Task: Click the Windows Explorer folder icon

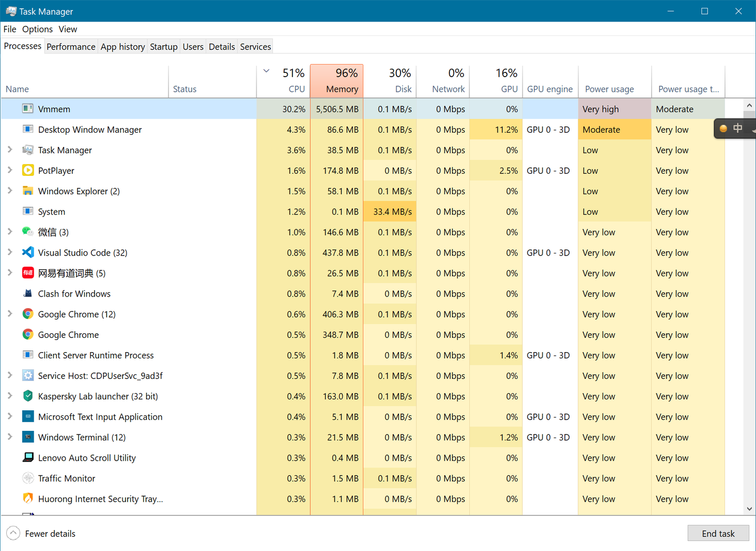Action: (28, 190)
